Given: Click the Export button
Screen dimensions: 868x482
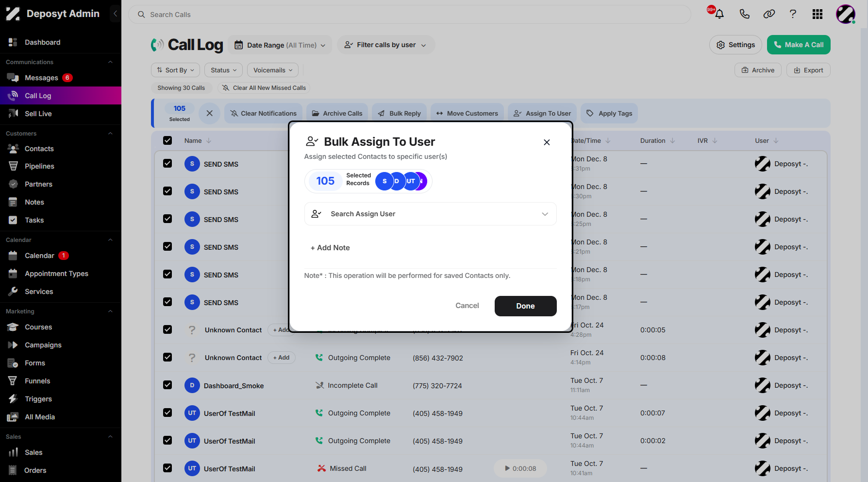Looking at the screenshot, I should coord(808,70).
